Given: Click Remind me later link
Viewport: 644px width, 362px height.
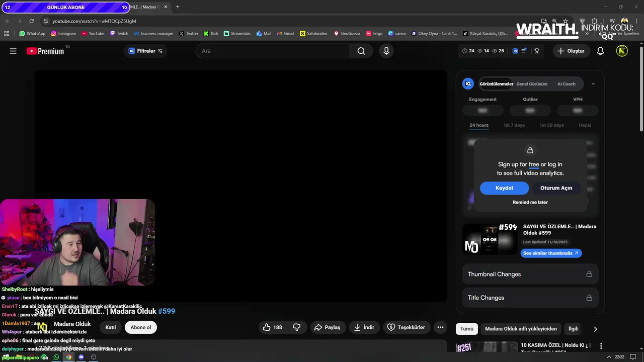Looking at the screenshot, I should (530, 202).
